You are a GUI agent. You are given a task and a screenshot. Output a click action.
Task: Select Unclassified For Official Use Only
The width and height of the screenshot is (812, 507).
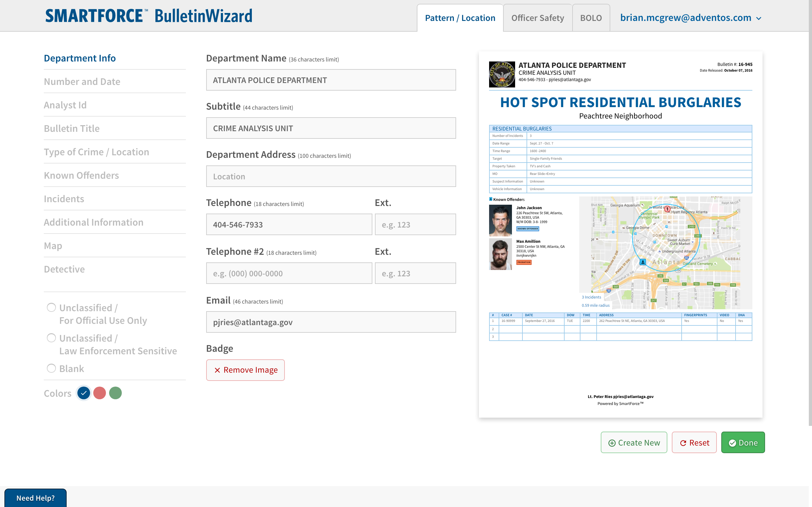(x=51, y=307)
